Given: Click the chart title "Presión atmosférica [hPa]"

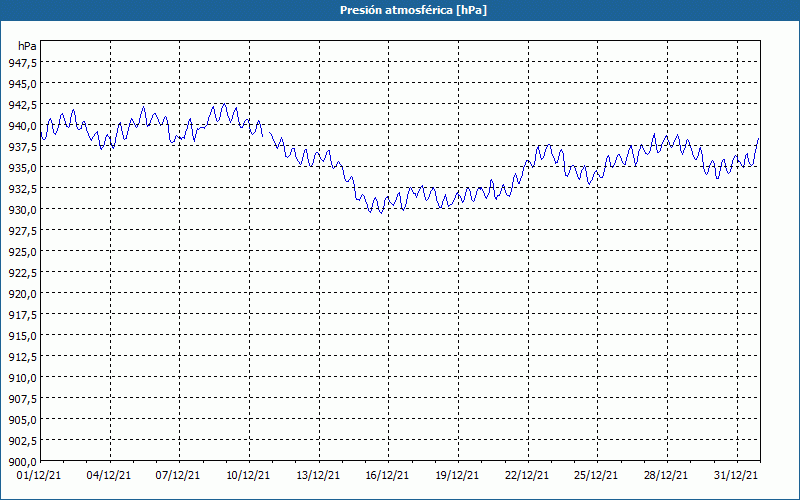Looking at the screenshot, I should click(413, 10).
